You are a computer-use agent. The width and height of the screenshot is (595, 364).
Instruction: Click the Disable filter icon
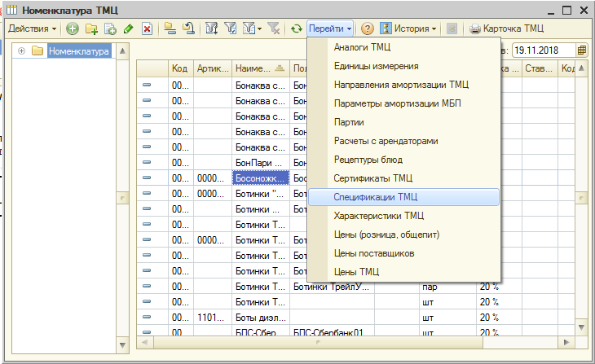click(x=273, y=29)
